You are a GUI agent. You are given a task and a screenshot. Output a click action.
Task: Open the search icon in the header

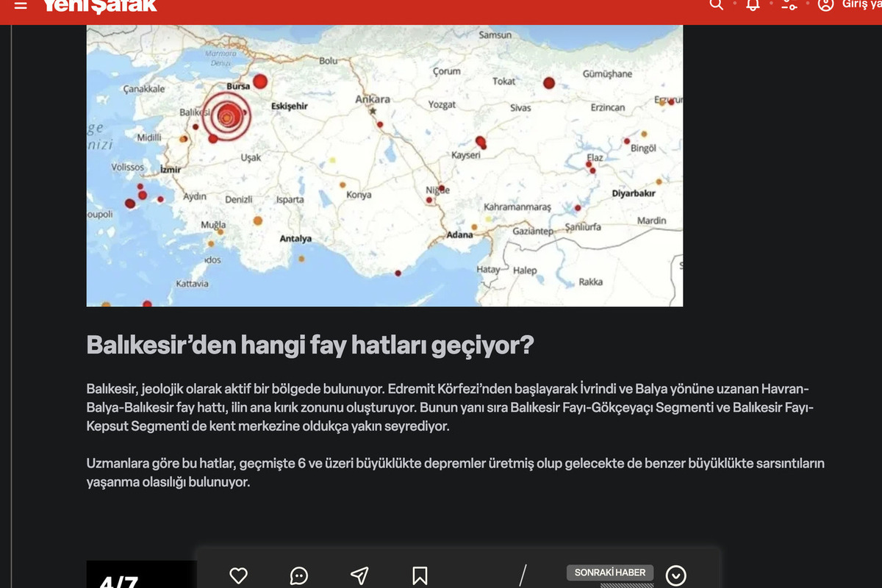(x=715, y=5)
